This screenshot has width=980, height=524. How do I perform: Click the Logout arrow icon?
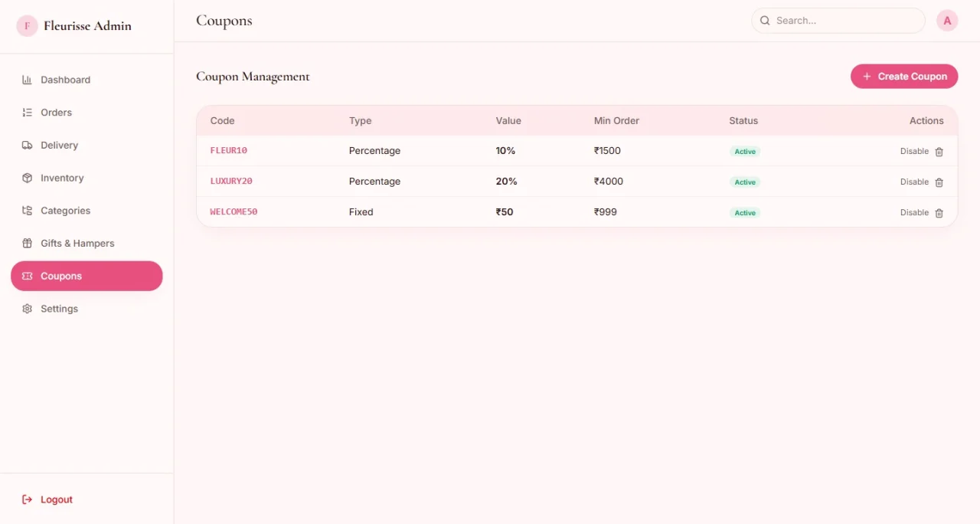[x=27, y=499]
